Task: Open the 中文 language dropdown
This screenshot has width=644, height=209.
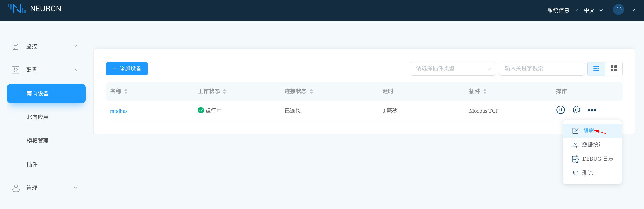Action: pyautogui.click(x=593, y=10)
